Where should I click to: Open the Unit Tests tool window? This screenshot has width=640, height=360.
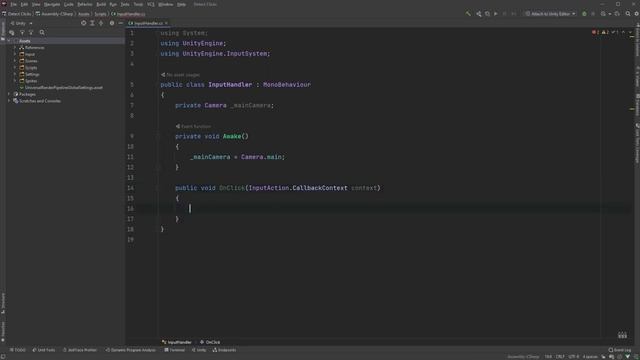[x=44, y=350]
